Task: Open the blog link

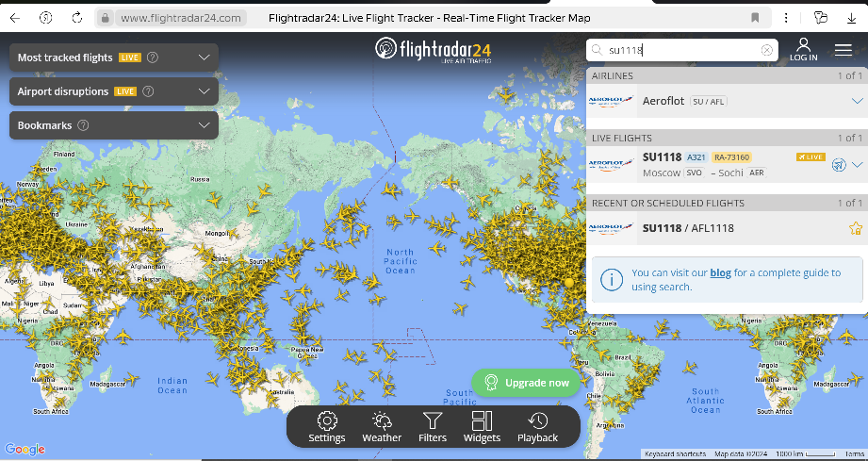Action: (x=720, y=272)
